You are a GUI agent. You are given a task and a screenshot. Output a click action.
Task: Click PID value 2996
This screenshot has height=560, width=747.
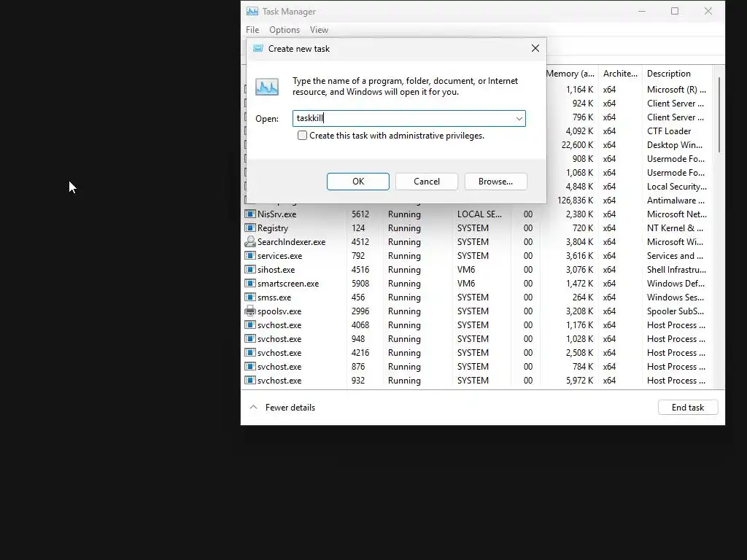[x=360, y=311]
